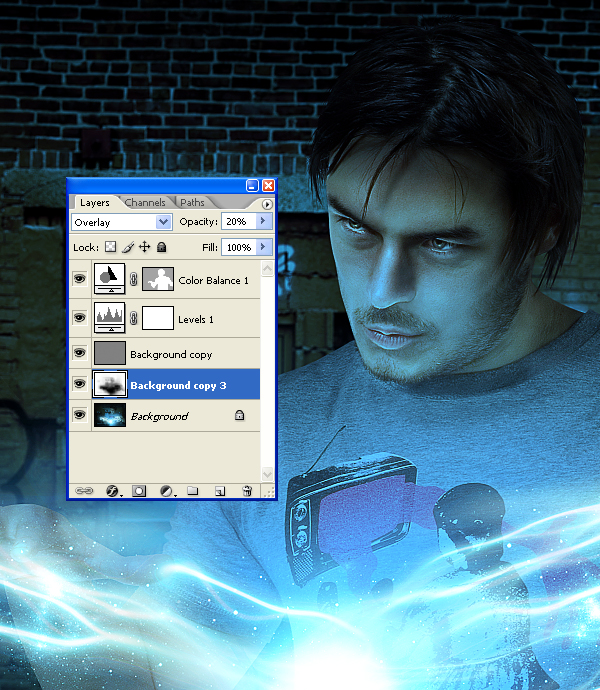Open the layer style fx menu
The width and height of the screenshot is (600, 690).
113,491
